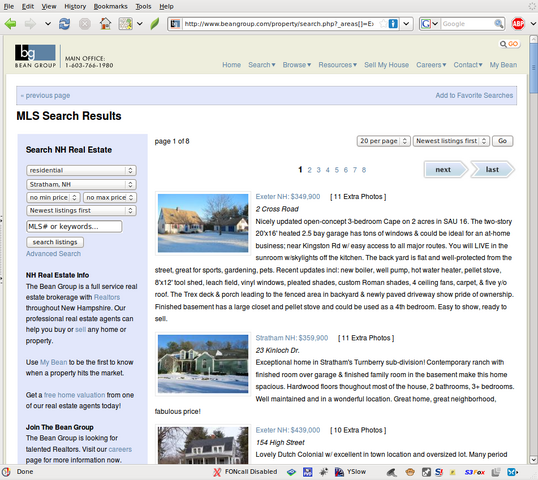Expand the 20 per page dropdown

pos(384,141)
